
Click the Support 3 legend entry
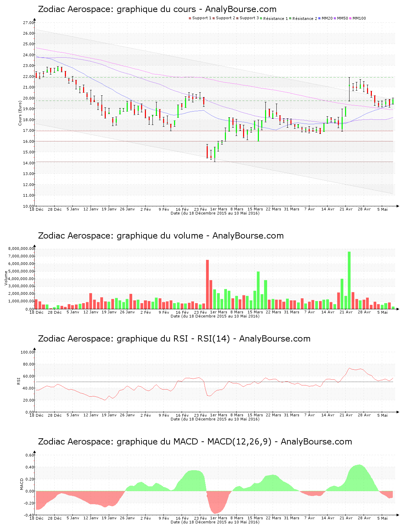pyautogui.click(x=248, y=18)
